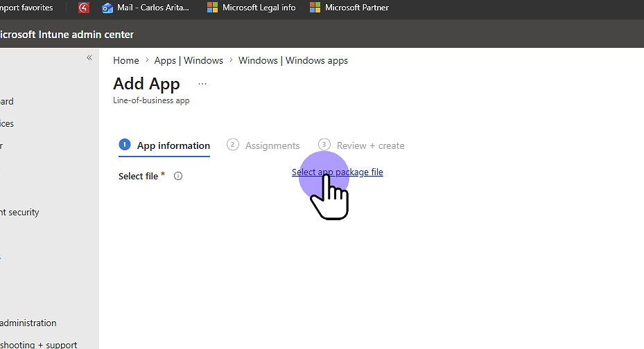Open the Microsoft Legal info bookmark
Screen dimensions: 644x349
pos(252,8)
